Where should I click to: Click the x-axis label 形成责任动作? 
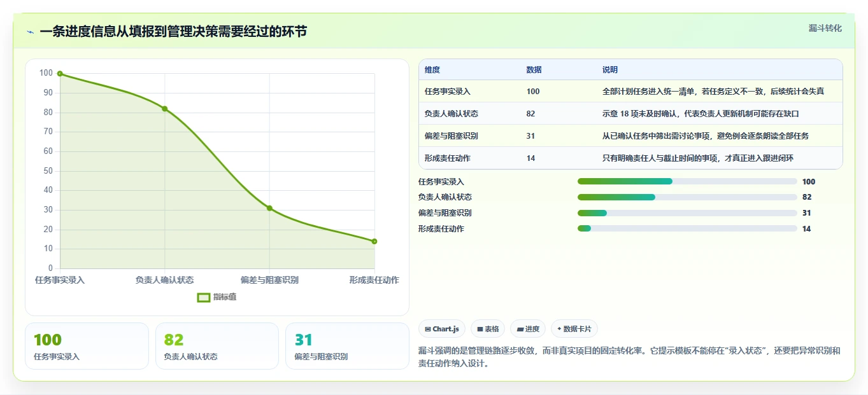[x=374, y=280]
